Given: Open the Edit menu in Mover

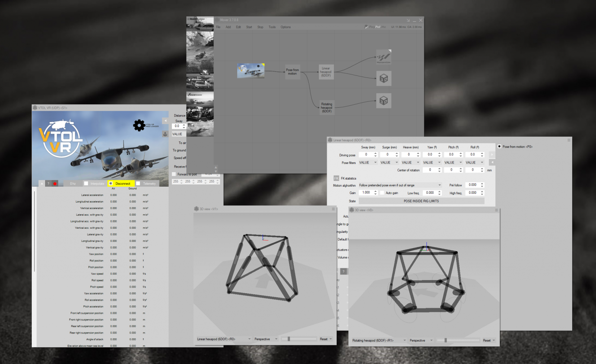Looking at the screenshot, I should tap(238, 27).
